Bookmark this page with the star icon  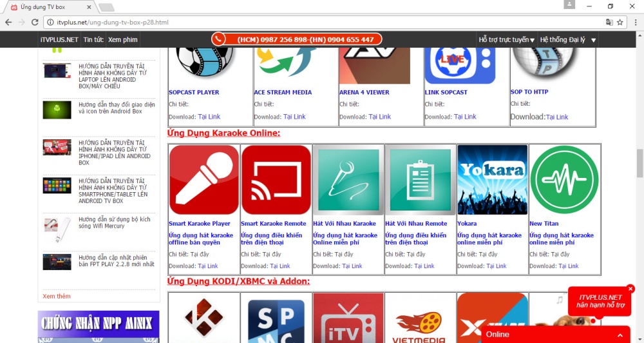[x=620, y=22]
